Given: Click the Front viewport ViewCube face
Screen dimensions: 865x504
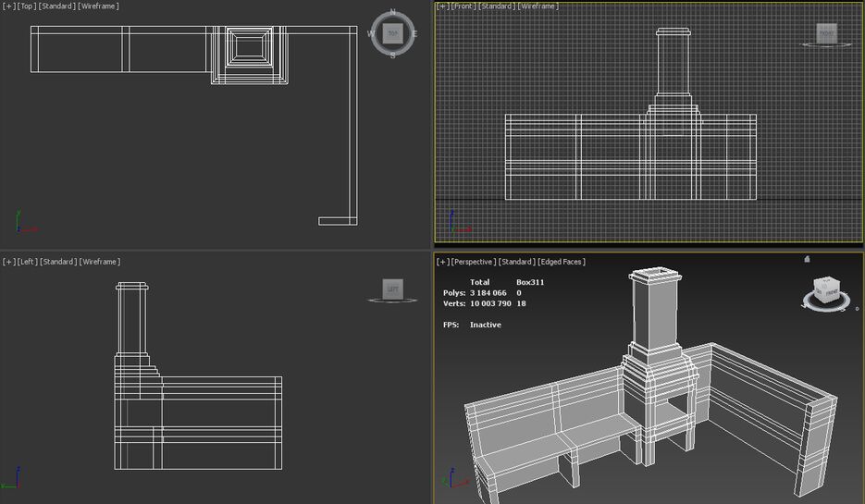Looking at the screenshot, I should tap(826, 33).
